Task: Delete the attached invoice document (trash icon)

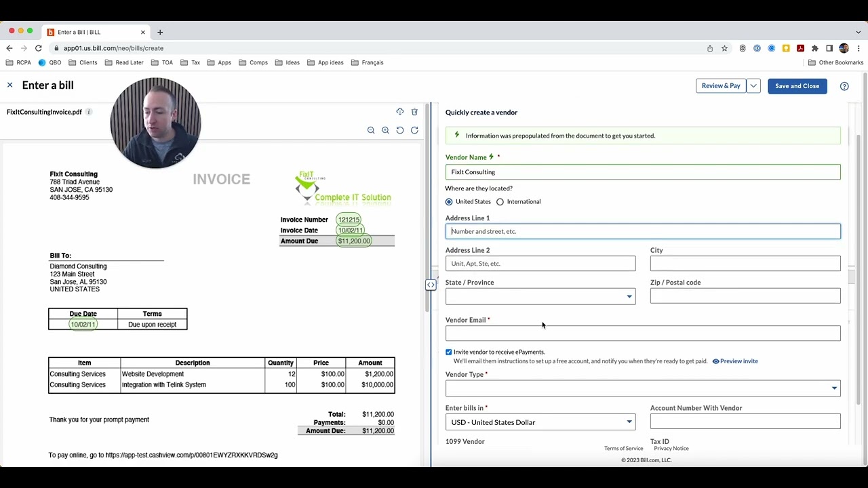Action: [414, 112]
